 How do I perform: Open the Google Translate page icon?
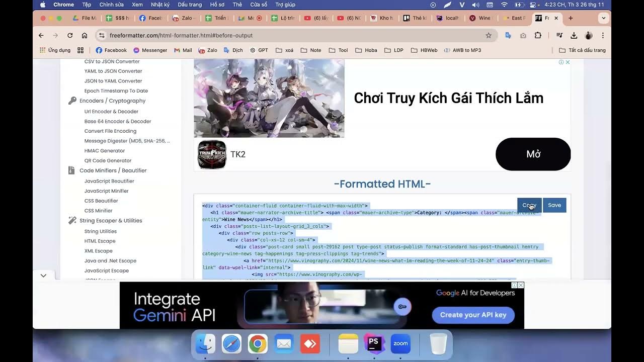[508, 35]
